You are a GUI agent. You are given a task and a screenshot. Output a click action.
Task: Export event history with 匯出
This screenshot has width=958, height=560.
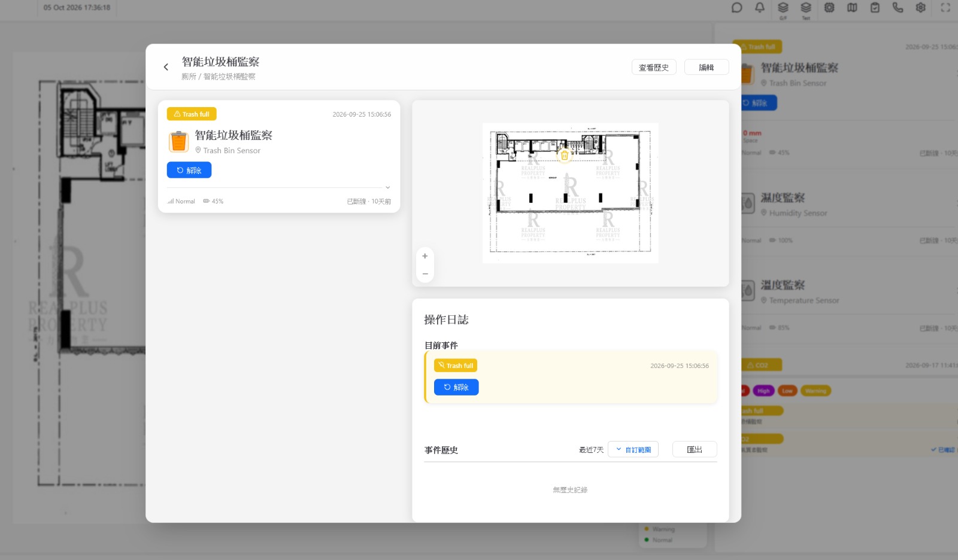pyautogui.click(x=695, y=449)
